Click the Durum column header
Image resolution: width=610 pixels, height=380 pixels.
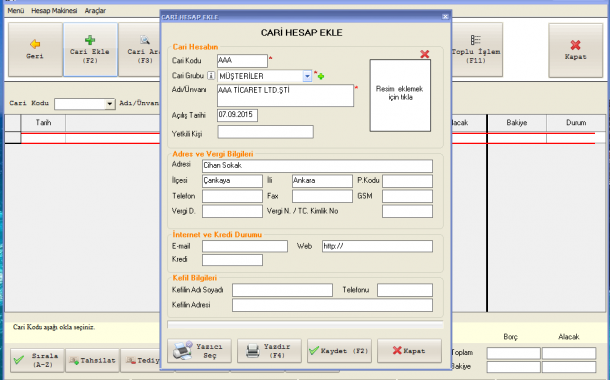pos(576,123)
